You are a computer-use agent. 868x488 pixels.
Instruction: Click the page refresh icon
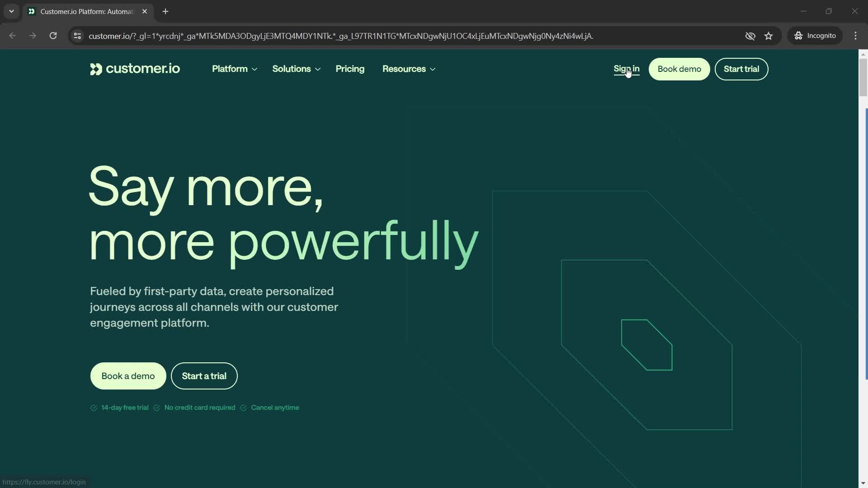point(53,36)
